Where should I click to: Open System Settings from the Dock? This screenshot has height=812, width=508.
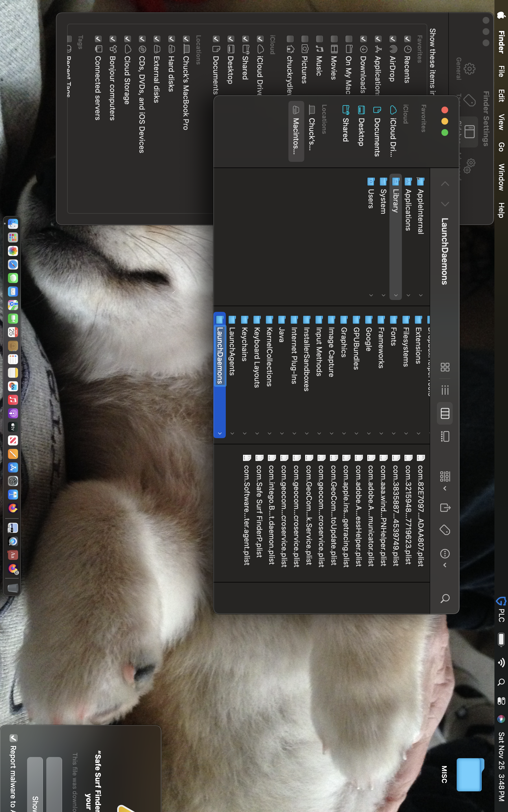[13, 481]
